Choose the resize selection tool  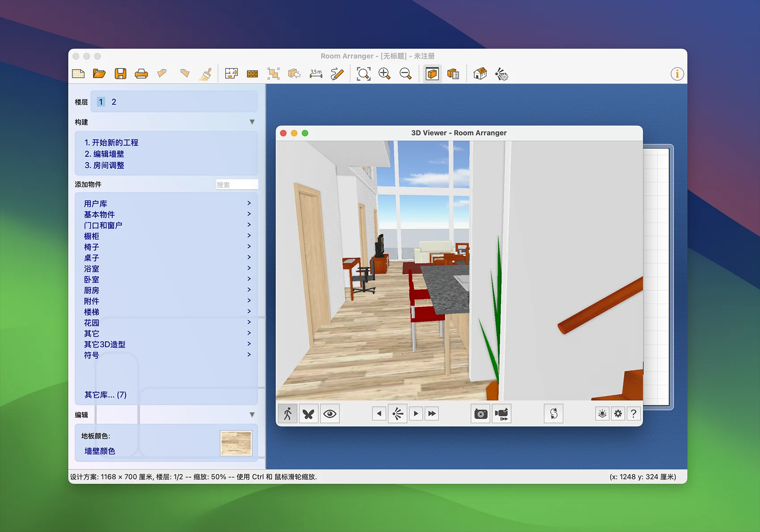click(274, 74)
